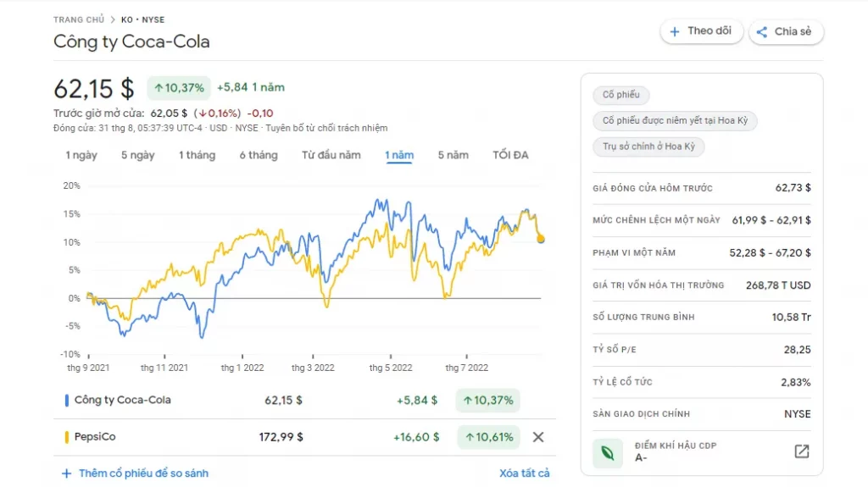868x487 pixels.
Task: Click the 62,15 $ main price
Action: pyautogui.click(x=93, y=89)
